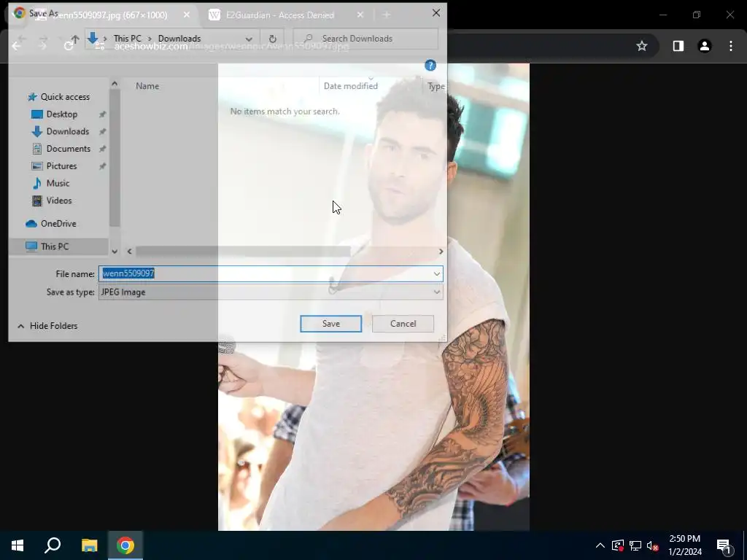Click the Pictures pin icon

coord(102,166)
